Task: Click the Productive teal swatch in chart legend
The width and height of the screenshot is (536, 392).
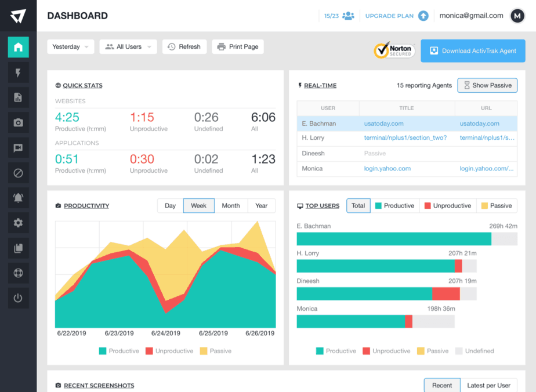Action: point(103,351)
